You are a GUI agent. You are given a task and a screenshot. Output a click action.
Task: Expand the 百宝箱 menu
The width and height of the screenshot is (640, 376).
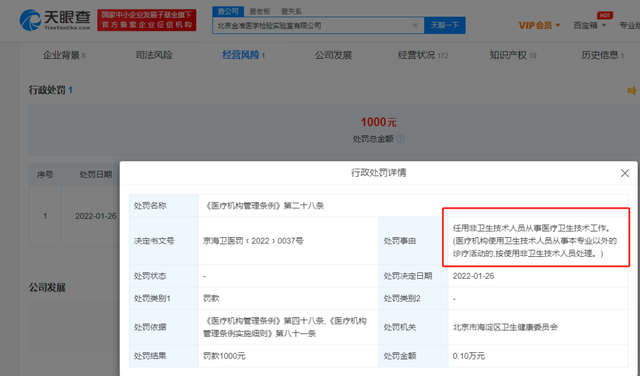[589, 25]
